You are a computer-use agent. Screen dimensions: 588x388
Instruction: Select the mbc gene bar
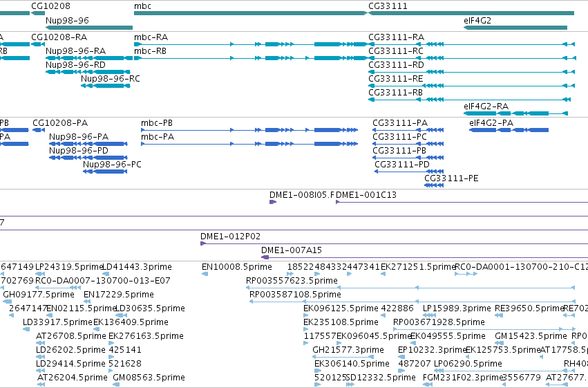pyautogui.click(x=251, y=13)
